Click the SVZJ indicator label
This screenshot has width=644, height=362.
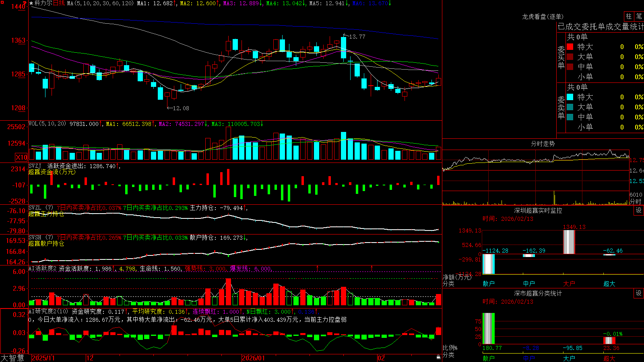pyautogui.click(x=35, y=166)
